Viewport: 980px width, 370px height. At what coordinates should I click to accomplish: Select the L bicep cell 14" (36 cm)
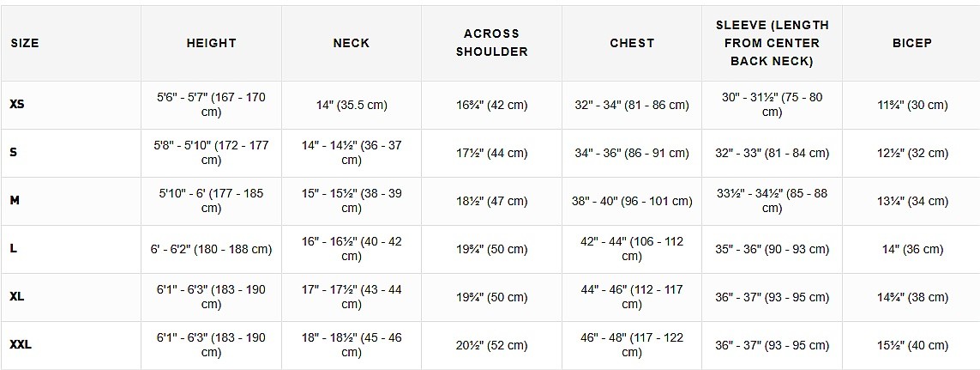(912, 249)
